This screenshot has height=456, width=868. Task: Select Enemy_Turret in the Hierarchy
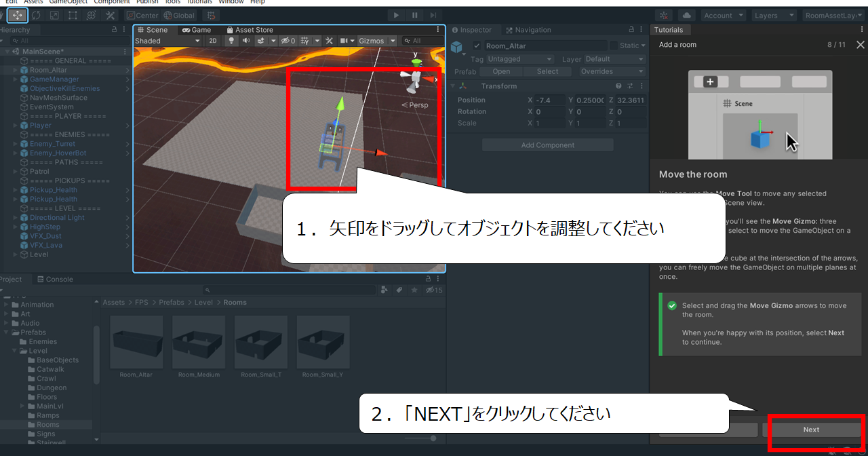(x=53, y=144)
